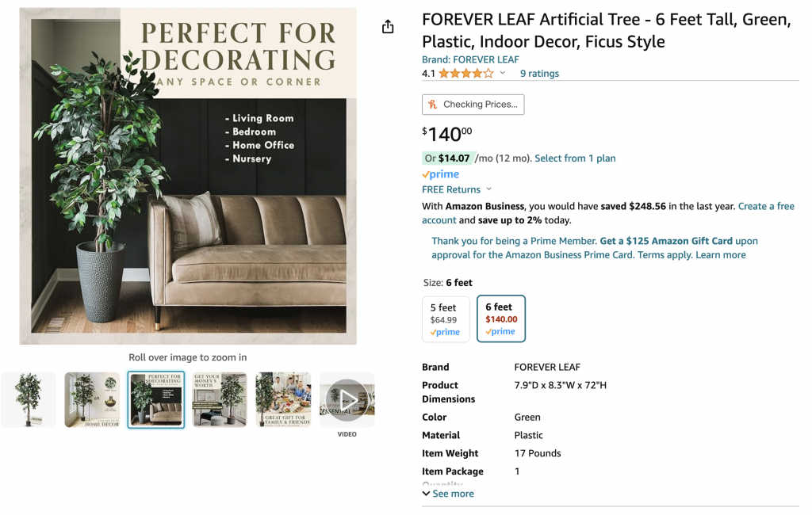Click Select from 1 plan link
This screenshot has height=515, width=812.
point(575,158)
